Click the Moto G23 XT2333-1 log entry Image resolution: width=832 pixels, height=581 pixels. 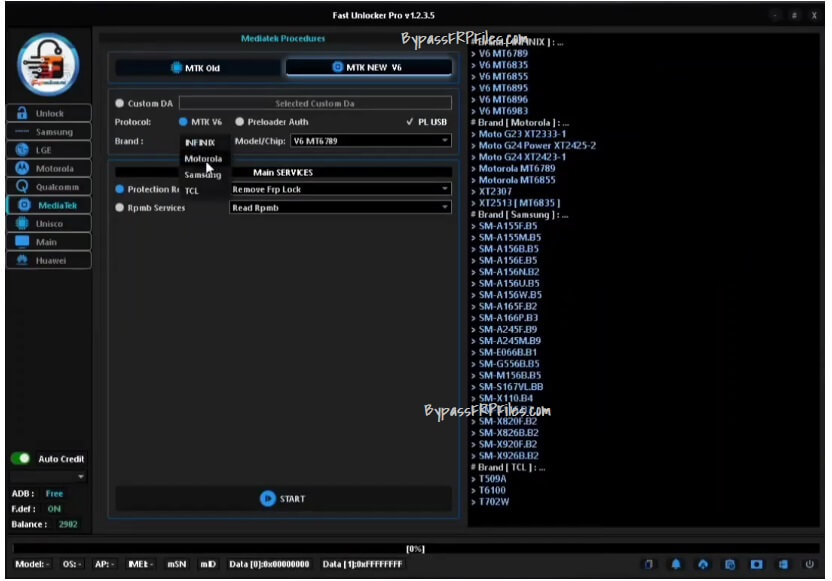click(522, 134)
